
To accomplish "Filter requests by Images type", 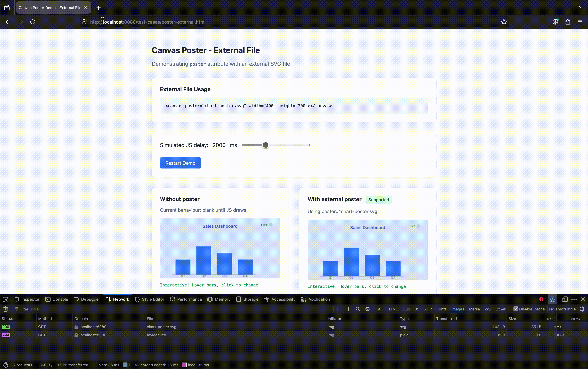I will click(458, 309).
